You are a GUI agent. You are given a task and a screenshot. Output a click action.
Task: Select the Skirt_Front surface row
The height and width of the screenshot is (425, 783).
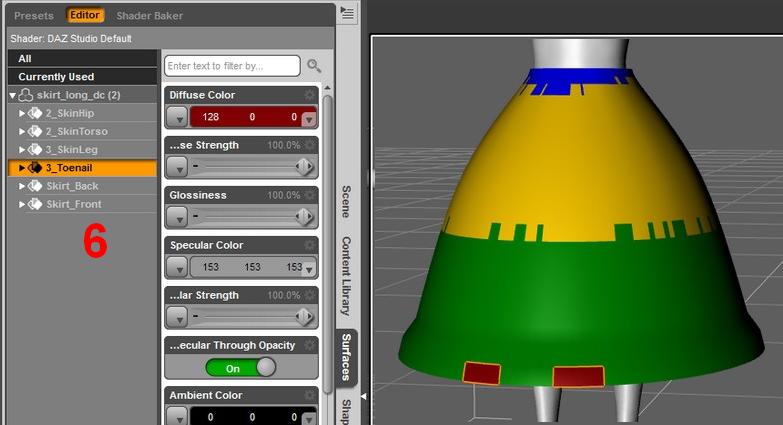pyautogui.click(x=82, y=204)
